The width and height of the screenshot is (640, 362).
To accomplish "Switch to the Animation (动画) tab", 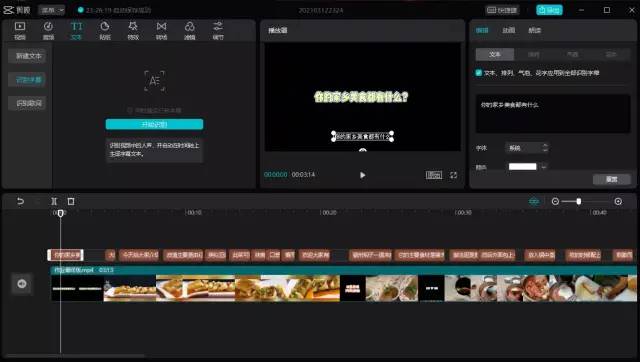I will pos(508,30).
